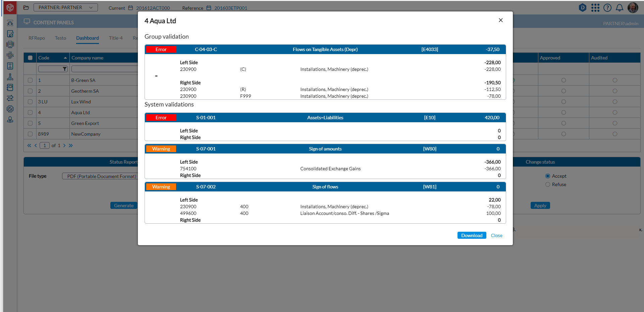
Task: Click the Close link in dialog
Action: pos(496,235)
